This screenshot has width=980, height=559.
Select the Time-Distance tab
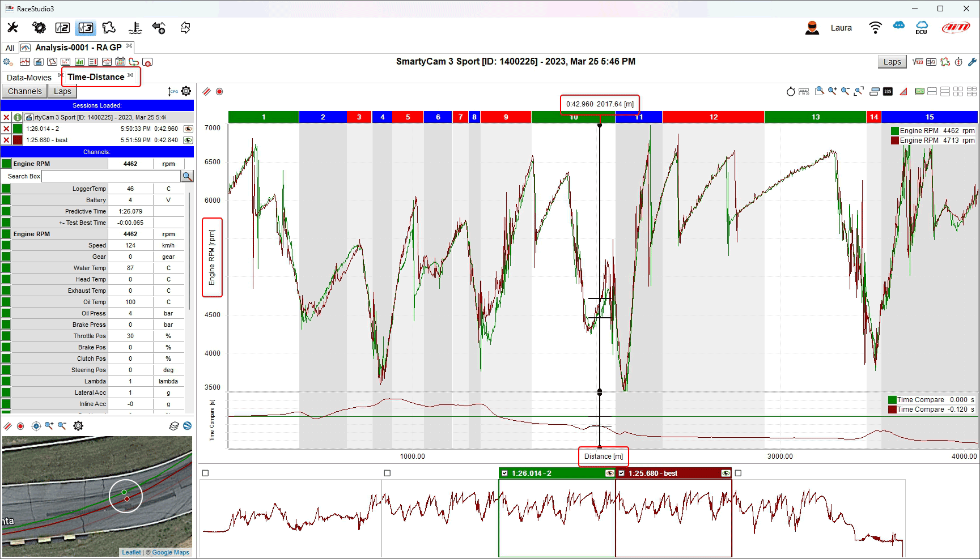point(96,77)
